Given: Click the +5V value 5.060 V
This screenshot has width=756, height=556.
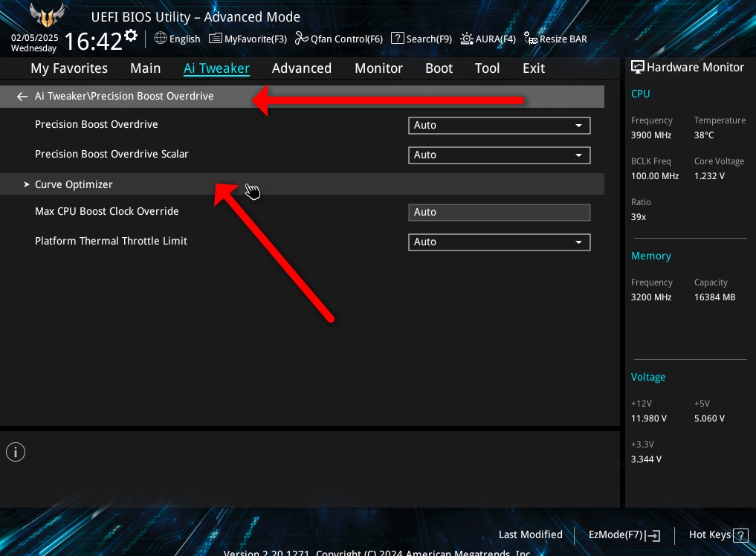Looking at the screenshot, I should [709, 418].
